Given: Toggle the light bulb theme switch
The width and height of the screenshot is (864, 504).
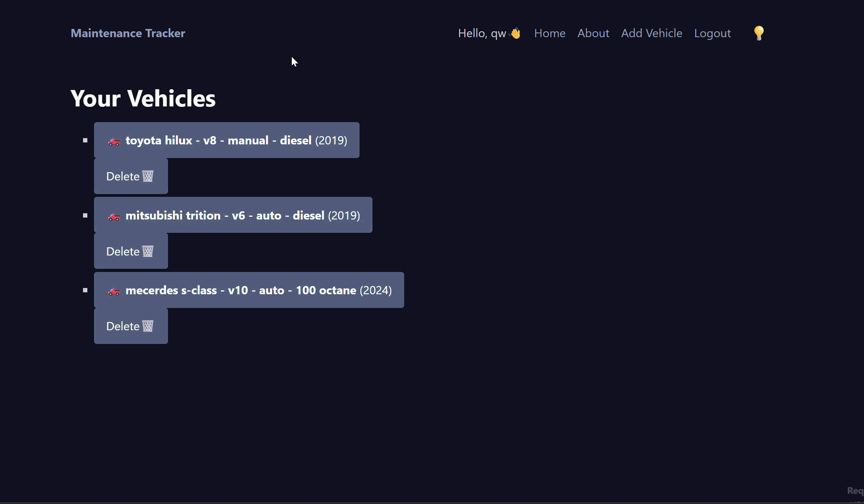Looking at the screenshot, I should click(x=759, y=33).
